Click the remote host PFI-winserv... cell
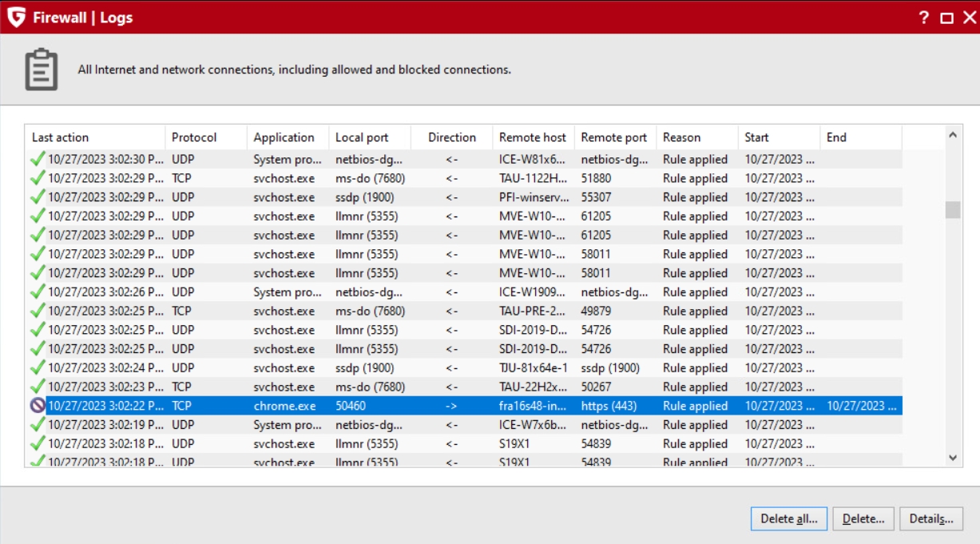Screen dimensions: 980x544 [x=533, y=197]
